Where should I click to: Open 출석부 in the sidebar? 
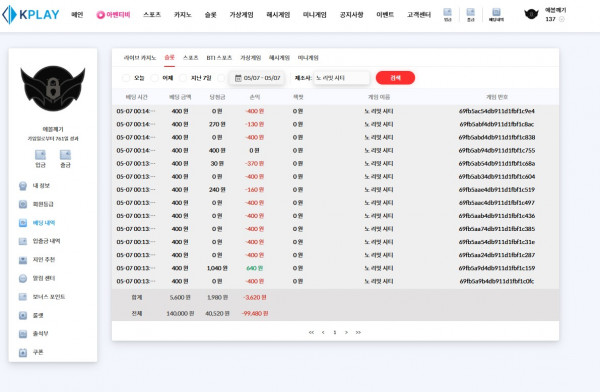[x=34, y=334]
